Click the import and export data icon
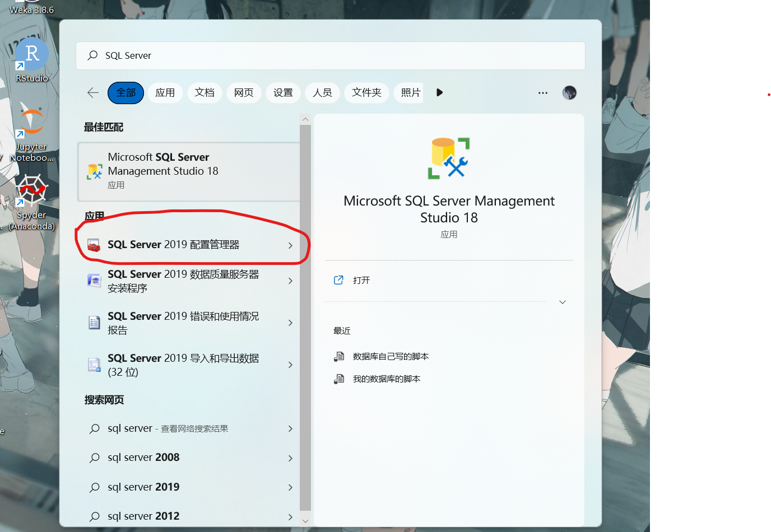 [94, 365]
